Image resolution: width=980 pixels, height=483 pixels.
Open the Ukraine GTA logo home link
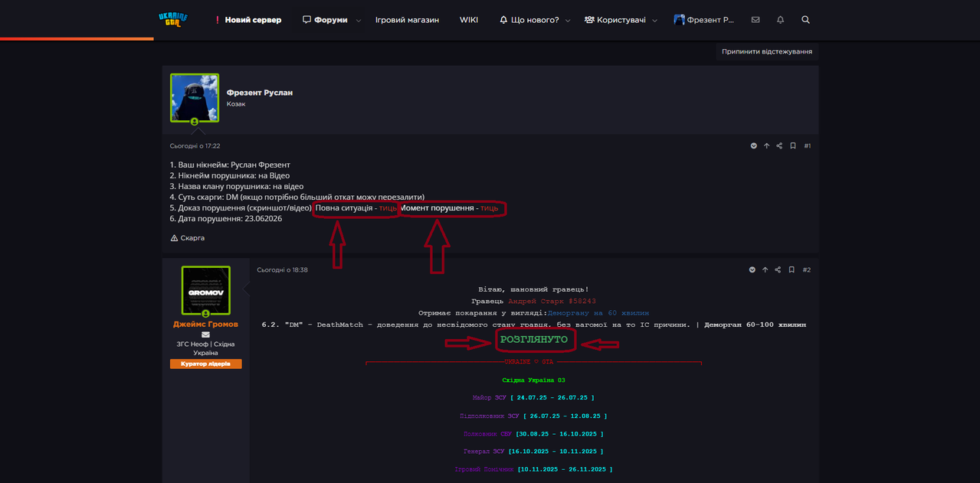coord(173,18)
